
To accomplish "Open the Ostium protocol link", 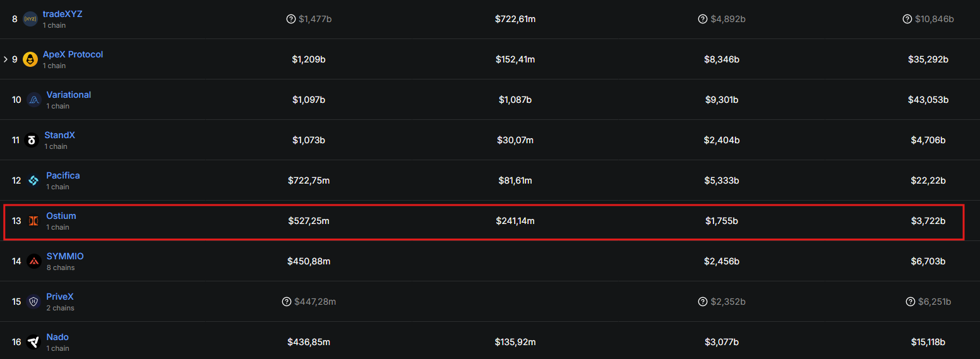I will (x=61, y=216).
